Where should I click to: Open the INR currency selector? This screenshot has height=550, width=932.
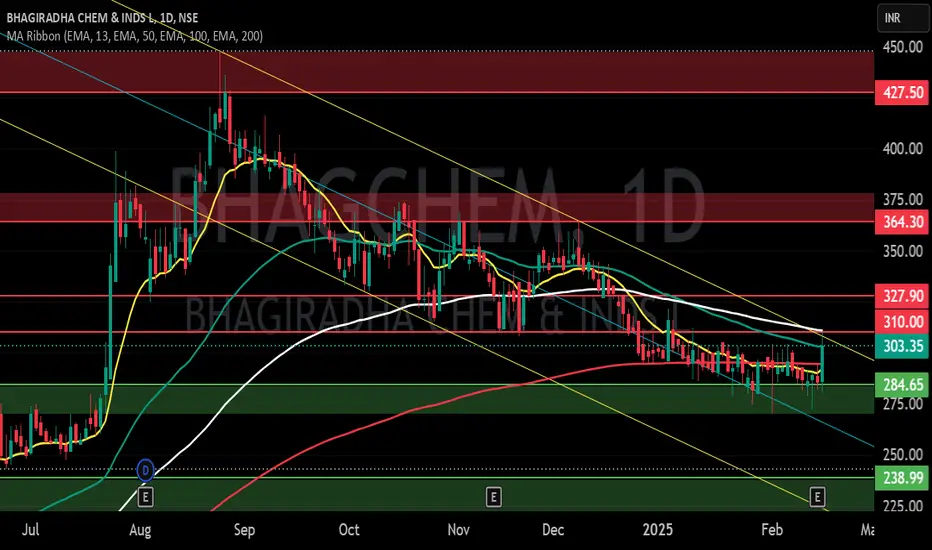[902, 18]
